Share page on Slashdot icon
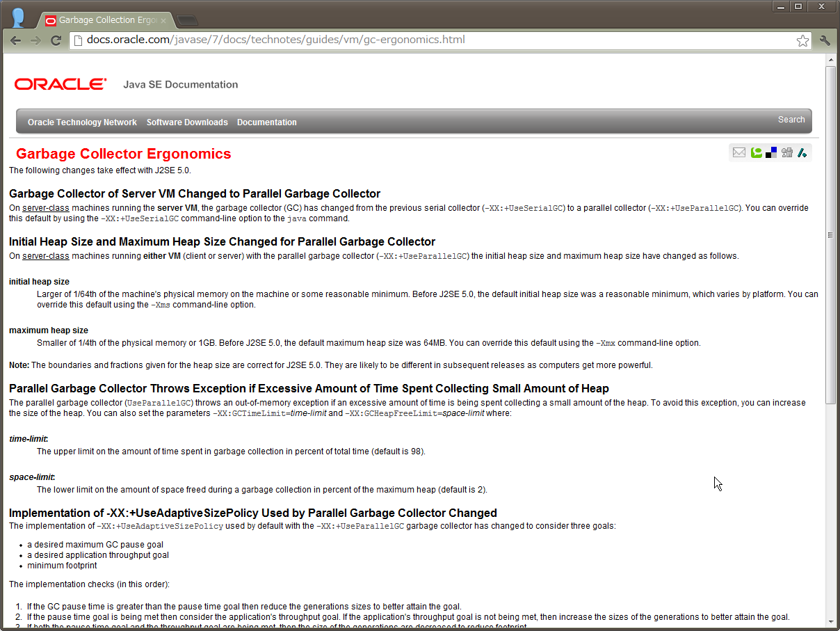This screenshot has height=631, width=840. (802, 152)
